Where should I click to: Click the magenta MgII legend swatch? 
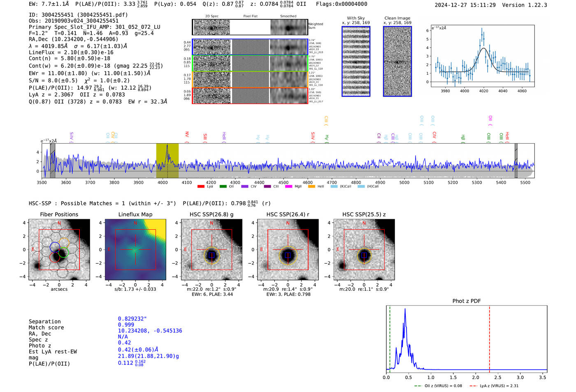pos(288,187)
